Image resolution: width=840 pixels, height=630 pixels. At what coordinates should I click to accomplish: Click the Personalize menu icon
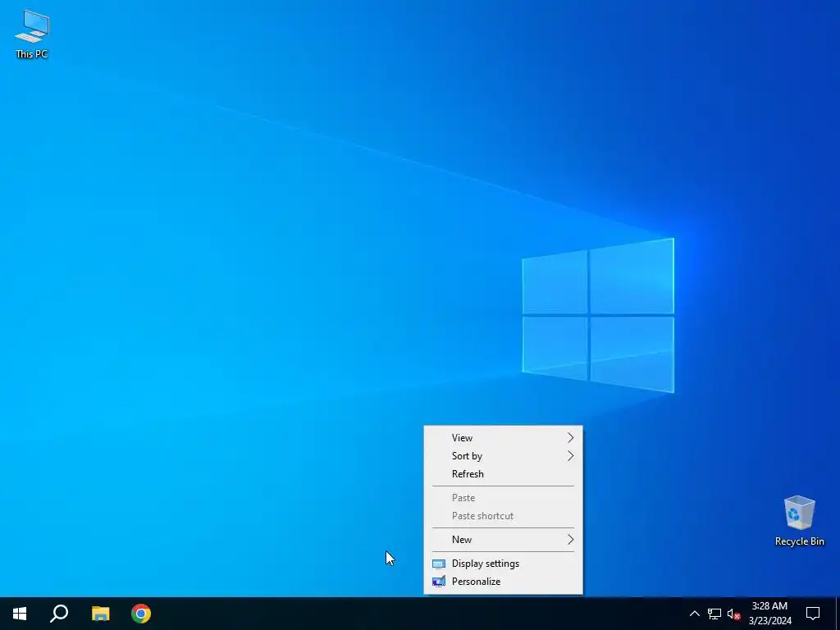(439, 582)
